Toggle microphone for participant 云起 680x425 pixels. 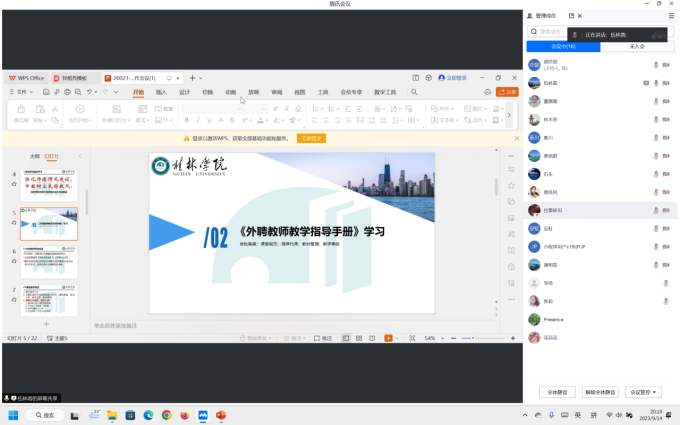[656, 228]
